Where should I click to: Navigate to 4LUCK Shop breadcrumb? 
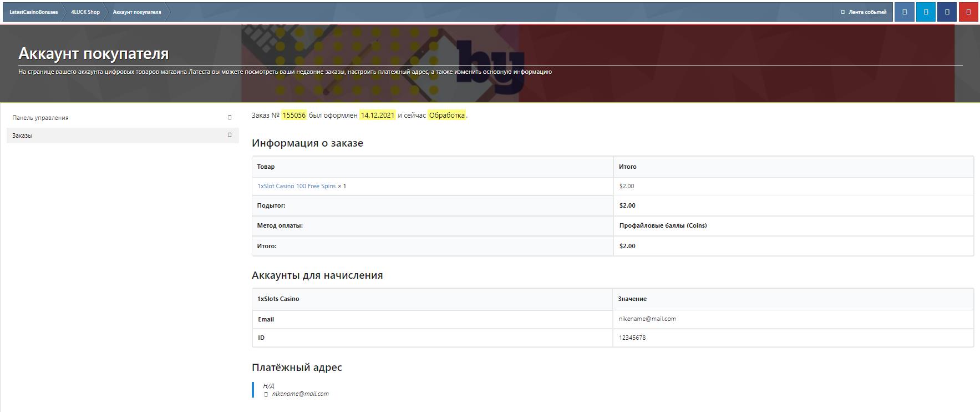pyautogui.click(x=85, y=12)
